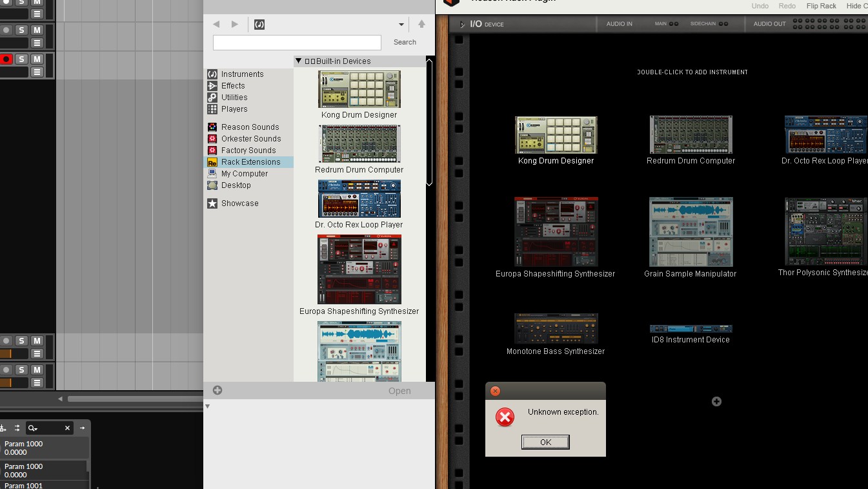Open the parameter search magnifier dropdown
The width and height of the screenshot is (868, 489).
(32, 428)
